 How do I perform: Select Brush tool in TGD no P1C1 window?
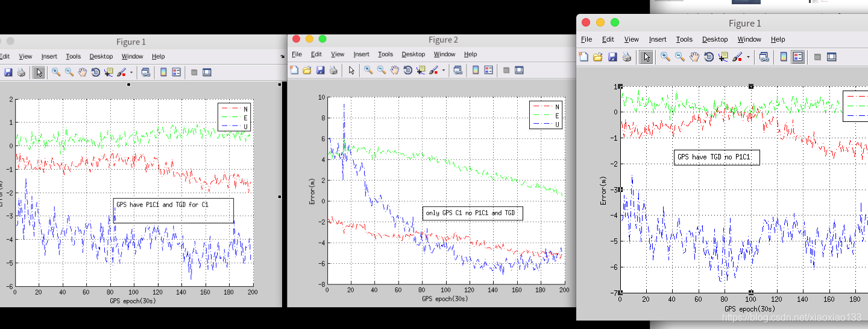[x=737, y=57]
